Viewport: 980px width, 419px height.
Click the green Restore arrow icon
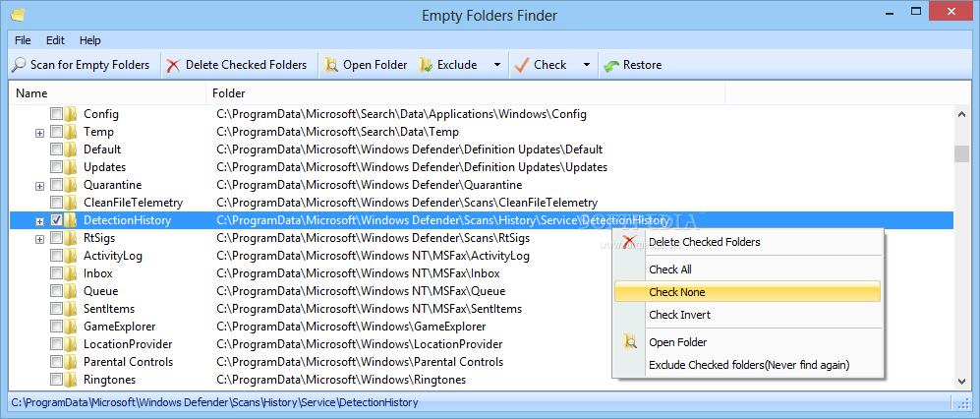coord(611,65)
